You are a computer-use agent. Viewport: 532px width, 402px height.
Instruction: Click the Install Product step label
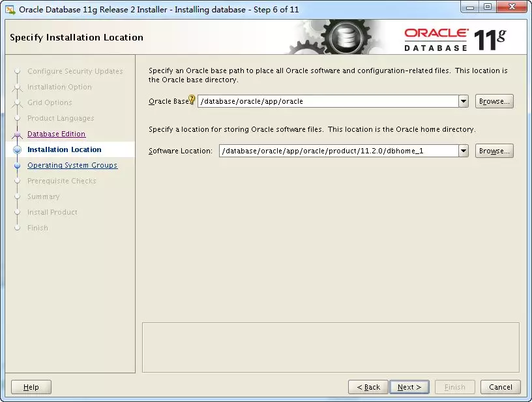click(52, 212)
